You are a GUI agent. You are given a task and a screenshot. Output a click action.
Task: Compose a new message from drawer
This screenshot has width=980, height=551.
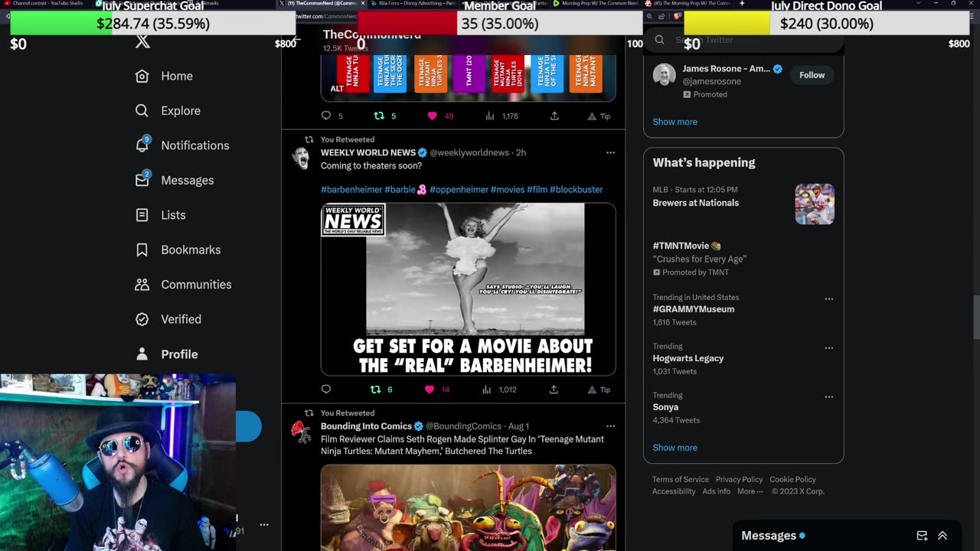tap(922, 536)
